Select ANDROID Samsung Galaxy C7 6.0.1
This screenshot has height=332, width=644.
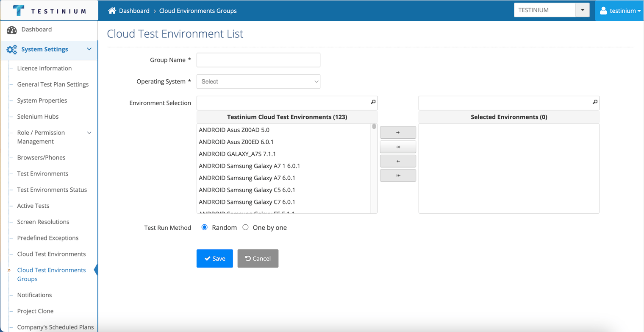[284, 202]
